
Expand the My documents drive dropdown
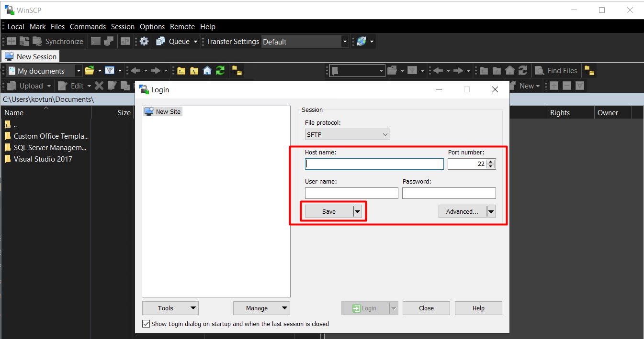point(79,71)
